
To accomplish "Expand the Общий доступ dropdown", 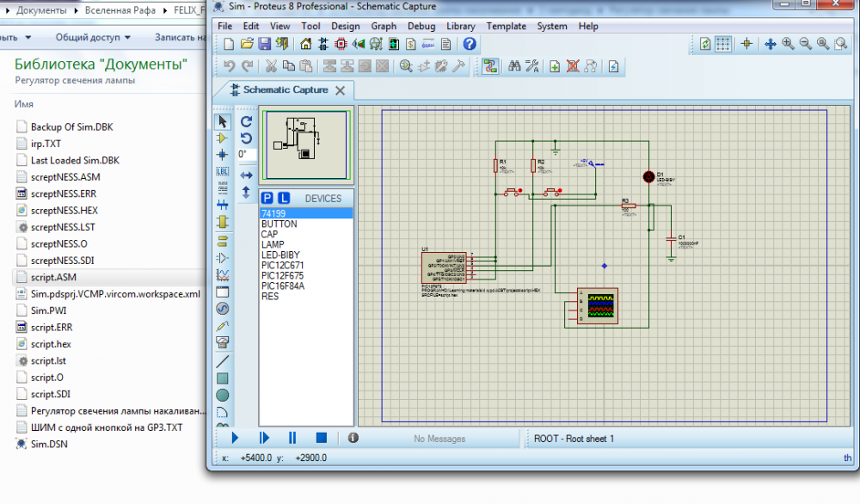I will pos(93,38).
